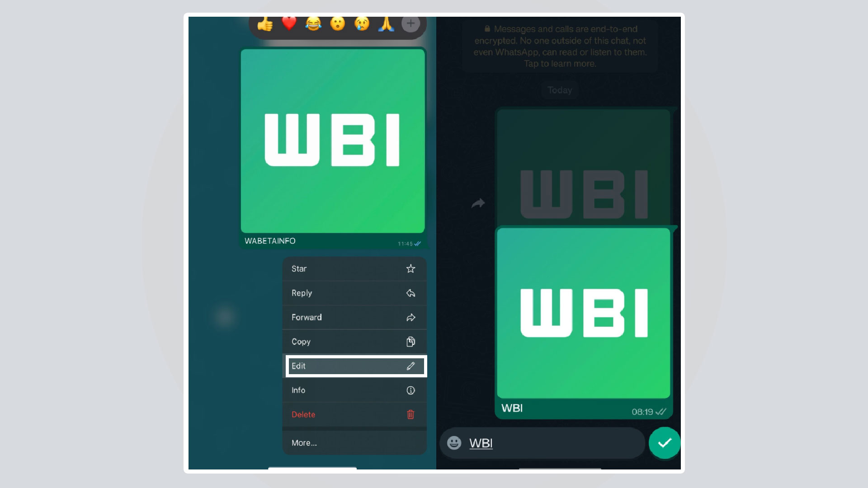Image resolution: width=868 pixels, height=488 pixels.
Task: Click the Star icon to bookmark message
Action: tap(410, 268)
